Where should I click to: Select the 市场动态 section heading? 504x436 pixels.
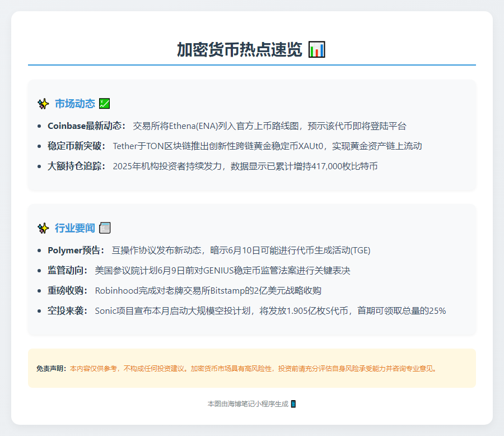pos(74,104)
